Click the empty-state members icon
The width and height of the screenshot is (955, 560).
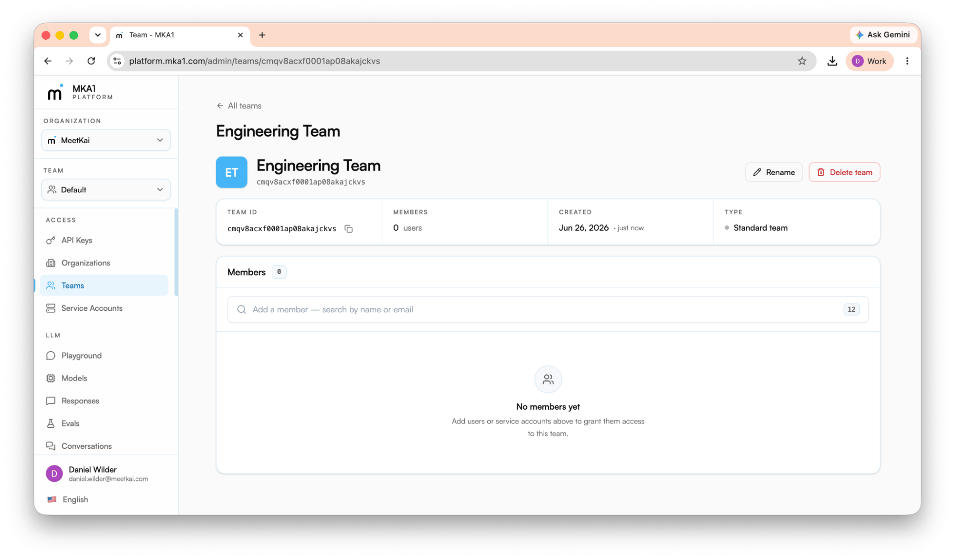(x=548, y=380)
